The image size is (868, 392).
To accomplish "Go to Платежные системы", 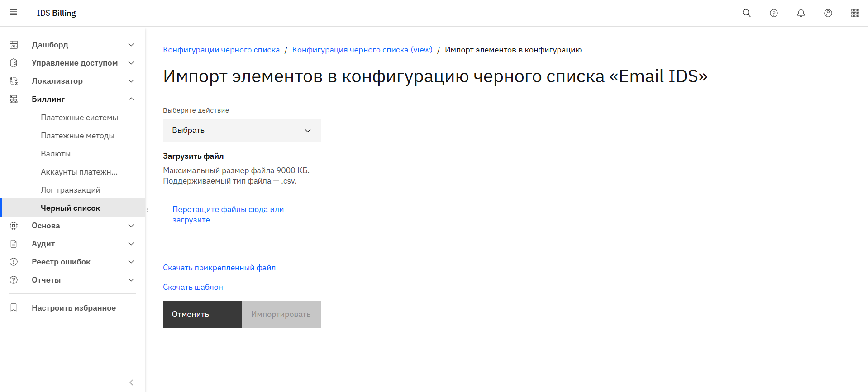I will 79,118.
